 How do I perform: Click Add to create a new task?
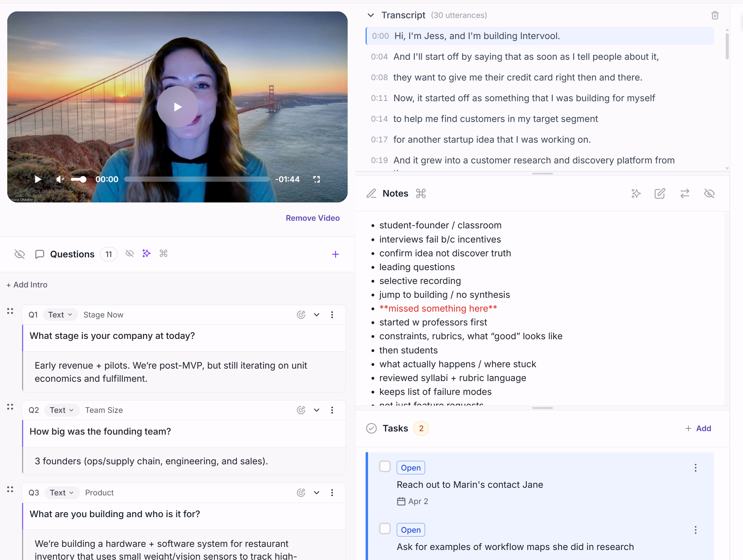(698, 428)
